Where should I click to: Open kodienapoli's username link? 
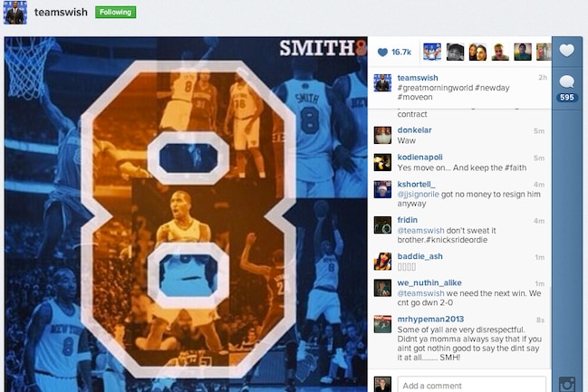coord(420,157)
